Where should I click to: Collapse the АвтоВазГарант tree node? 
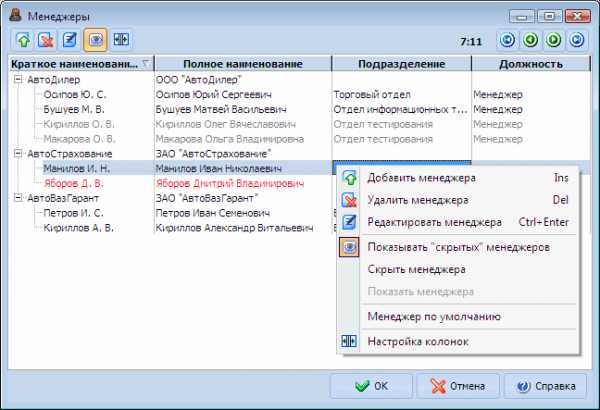coord(19,199)
